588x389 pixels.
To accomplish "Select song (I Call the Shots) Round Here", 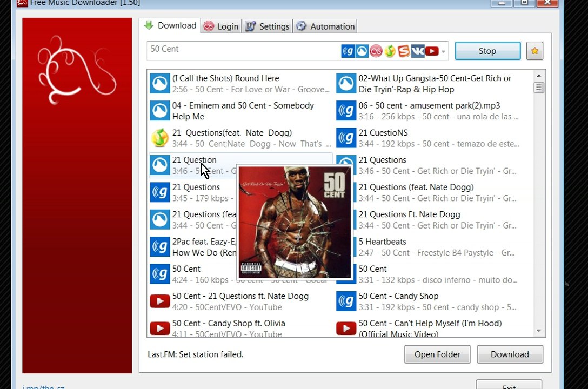I will click(240, 84).
